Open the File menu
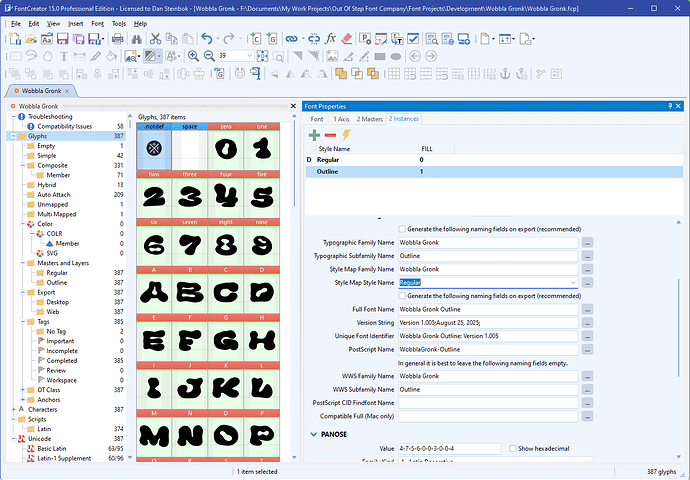This screenshot has height=480, width=690. [16, 24]
